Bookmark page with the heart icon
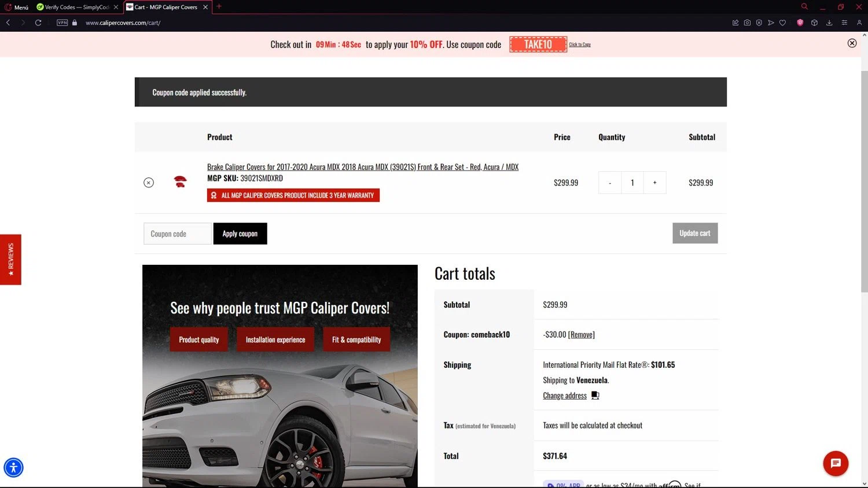 [x=782, y=23]
